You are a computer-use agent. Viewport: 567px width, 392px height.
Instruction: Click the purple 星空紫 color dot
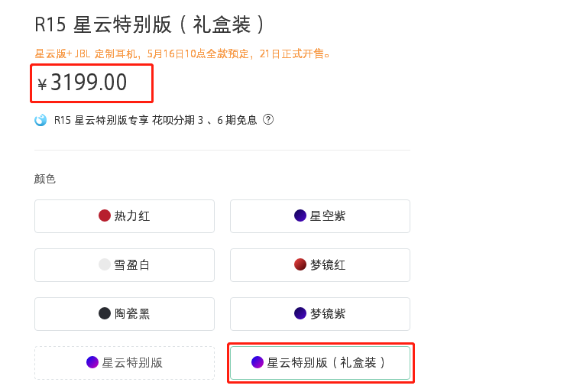pyautogui.click(x=300, y=216)
